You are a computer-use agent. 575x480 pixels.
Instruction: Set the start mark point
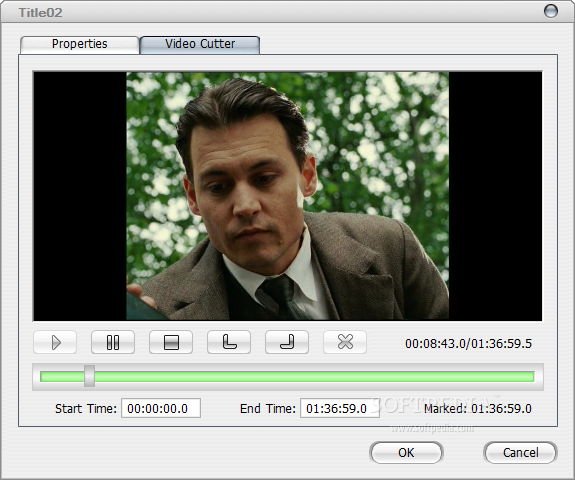[x=229, y=342]
